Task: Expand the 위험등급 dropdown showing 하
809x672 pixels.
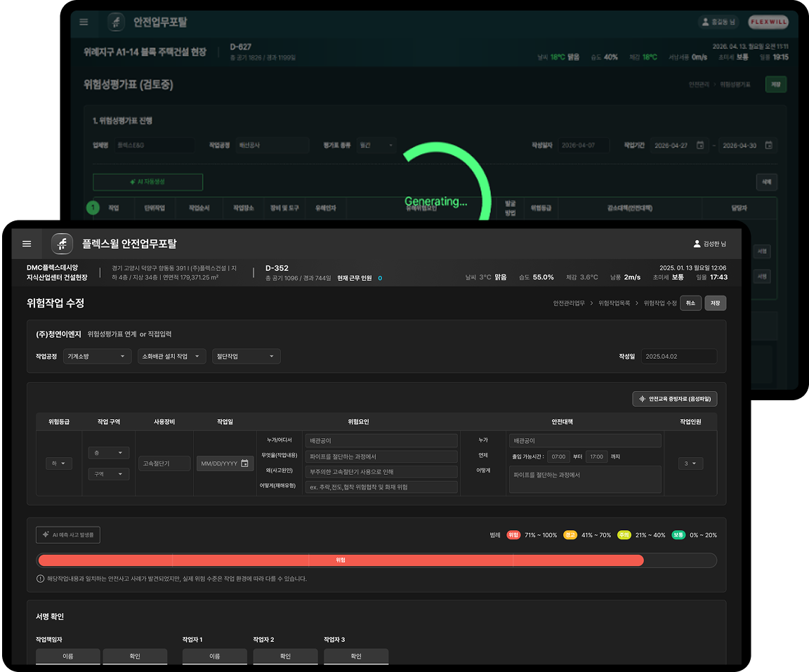Action: point(59,463)
